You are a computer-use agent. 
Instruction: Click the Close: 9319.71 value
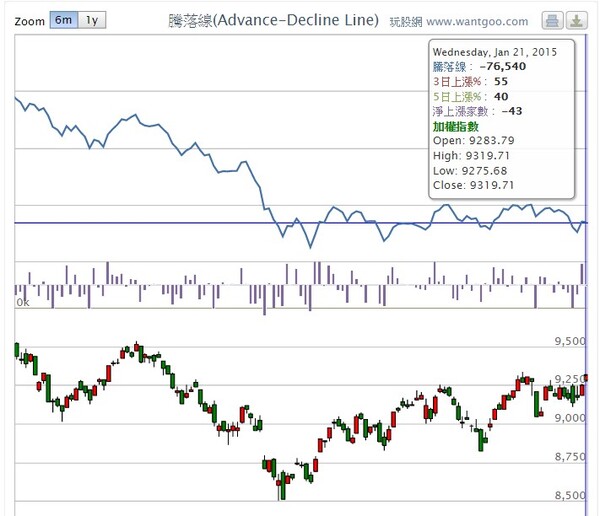point(475,185)
